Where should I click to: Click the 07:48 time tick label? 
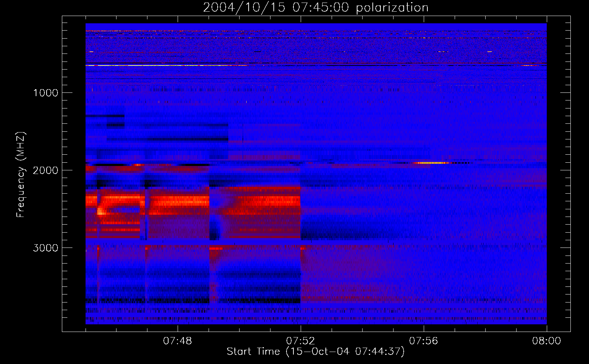click(x=178, y=341)
